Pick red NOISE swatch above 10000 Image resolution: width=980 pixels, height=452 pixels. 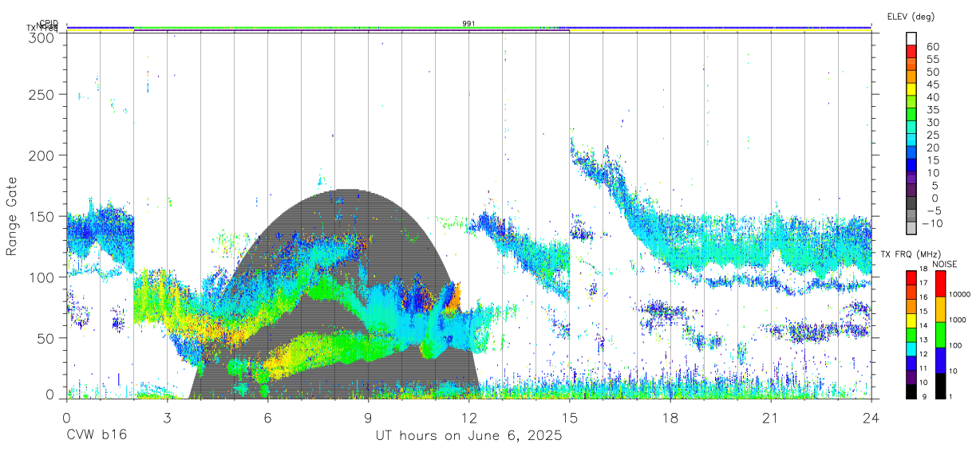[942, 284]
